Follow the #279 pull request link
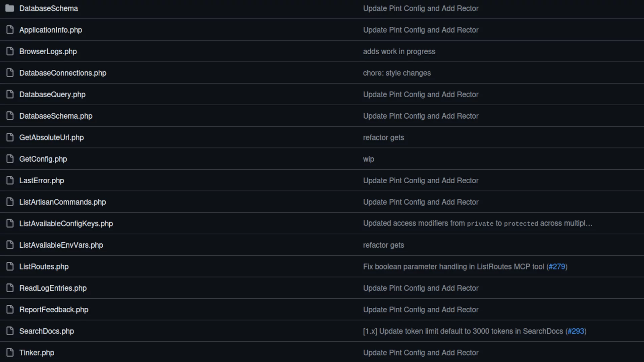The height and width of the screenshot is (362, 644). [557, 267]
